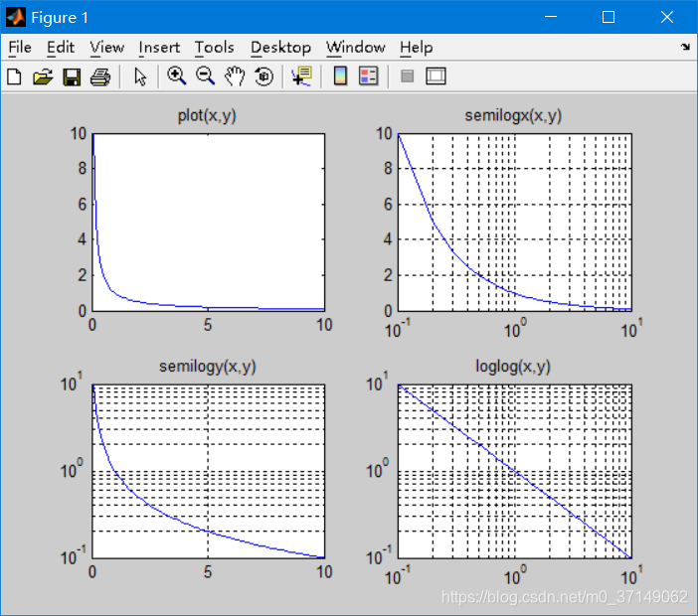
Task: Select the Pan hand tool
Action: pyautogui.click(x=235, y=77)
